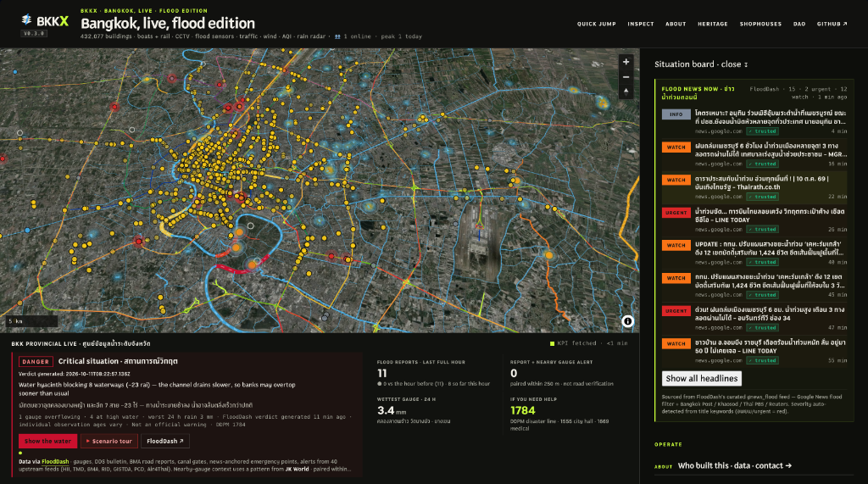The height and width of the screenshot is (484, 868).
Task: Open the DAO menu item
Action: pyautogui.click(x=798, y=24)
